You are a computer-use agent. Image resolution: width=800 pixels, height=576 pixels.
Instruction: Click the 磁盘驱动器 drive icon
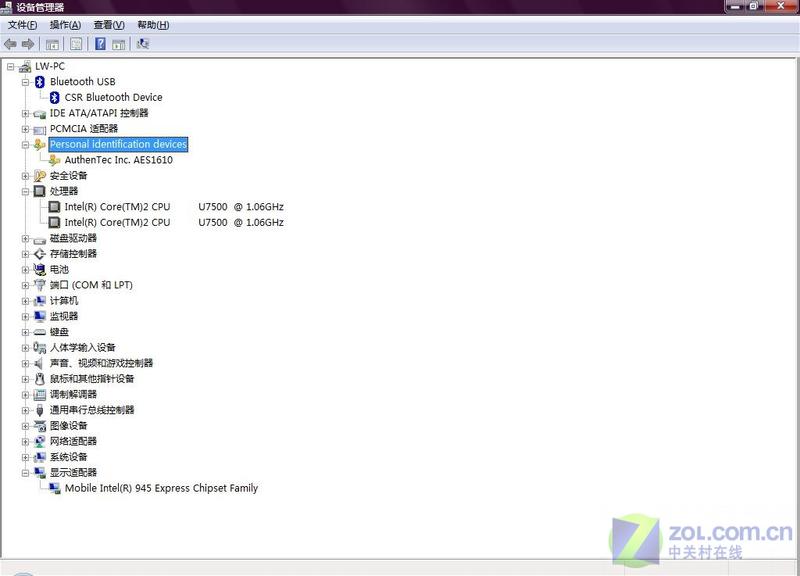pyautogui.click(x=40, y=239)
